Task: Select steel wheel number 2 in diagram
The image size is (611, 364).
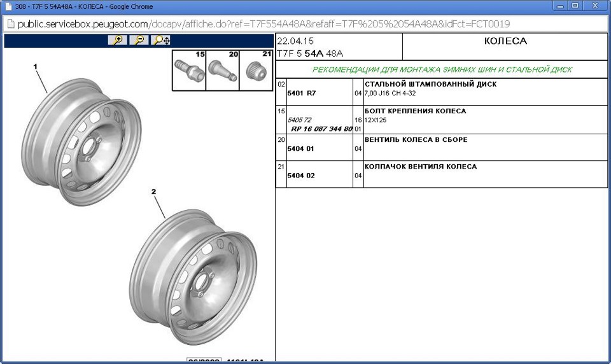Action: 193,277
